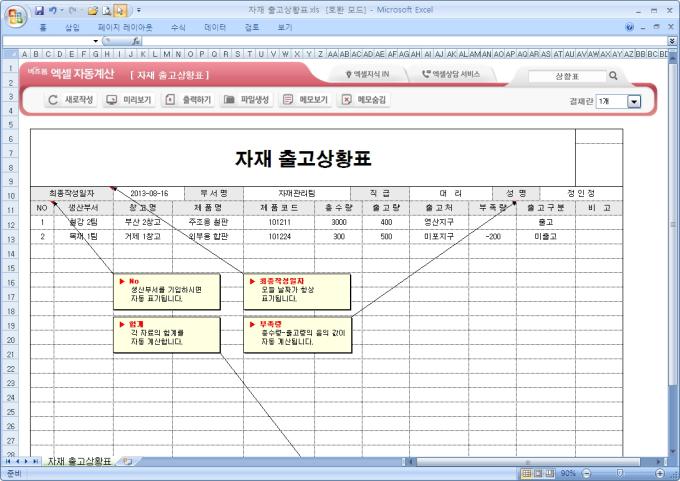
Task: Click the zoom in plus button
Action: point(660,474)
